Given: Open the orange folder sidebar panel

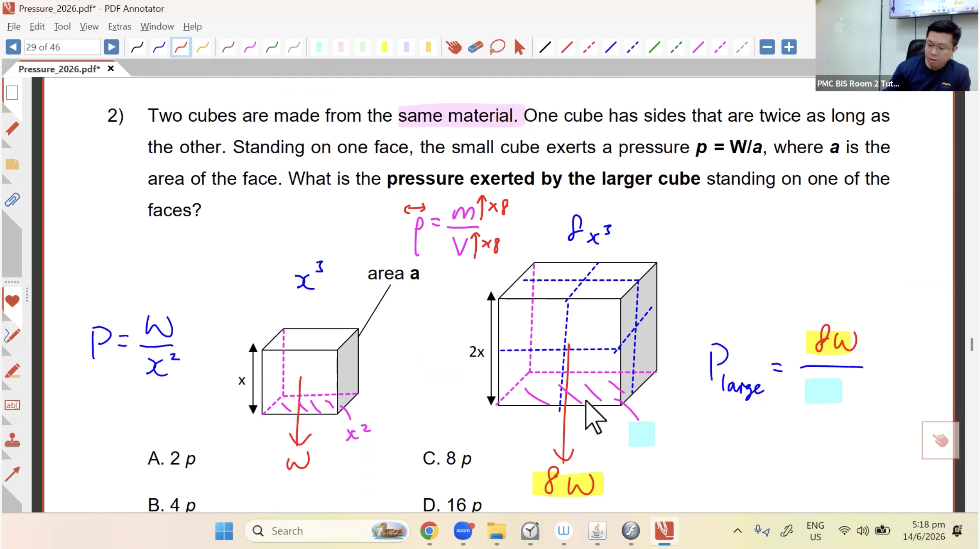Looking at the screenshot, I should point(12,164).
